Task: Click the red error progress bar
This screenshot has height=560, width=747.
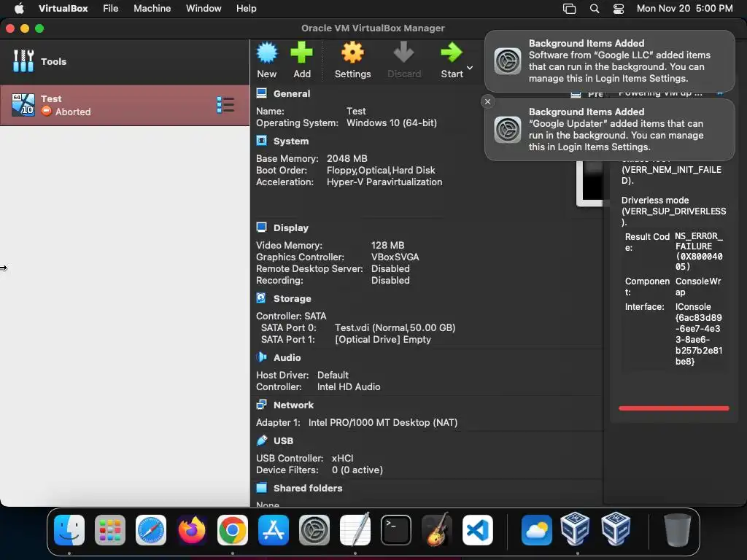Action: 673,408
